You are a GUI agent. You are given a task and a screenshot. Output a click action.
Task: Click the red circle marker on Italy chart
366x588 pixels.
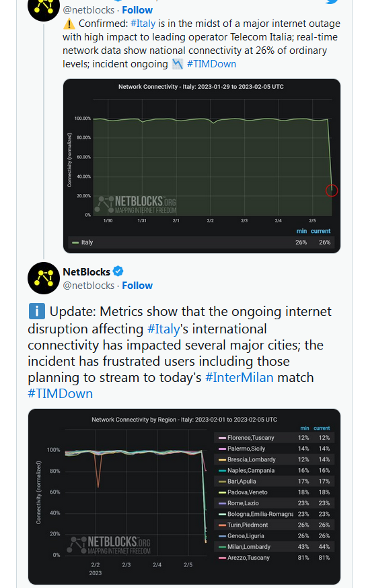pyautogui.click(x=332, y=191)
